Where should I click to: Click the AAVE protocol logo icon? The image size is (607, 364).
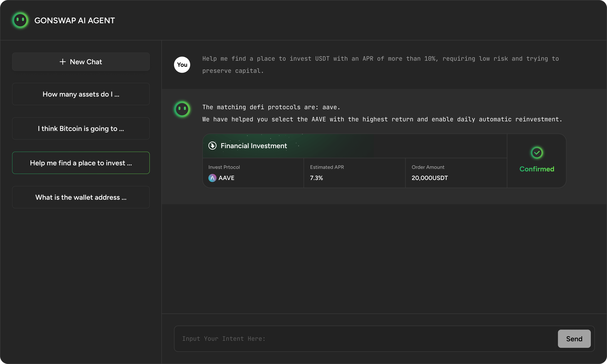[x=212, y=178]
